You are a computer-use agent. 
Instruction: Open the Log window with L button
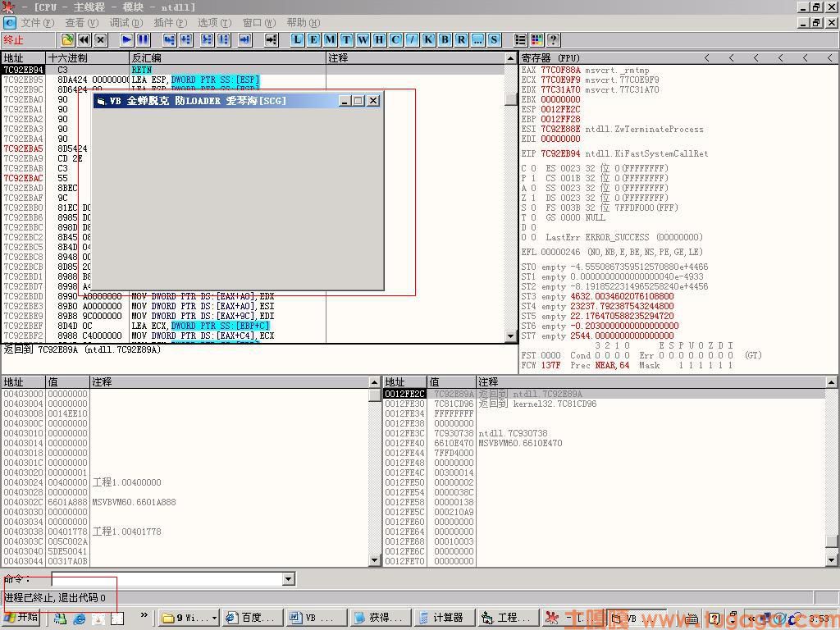click(x=297, y=39)
